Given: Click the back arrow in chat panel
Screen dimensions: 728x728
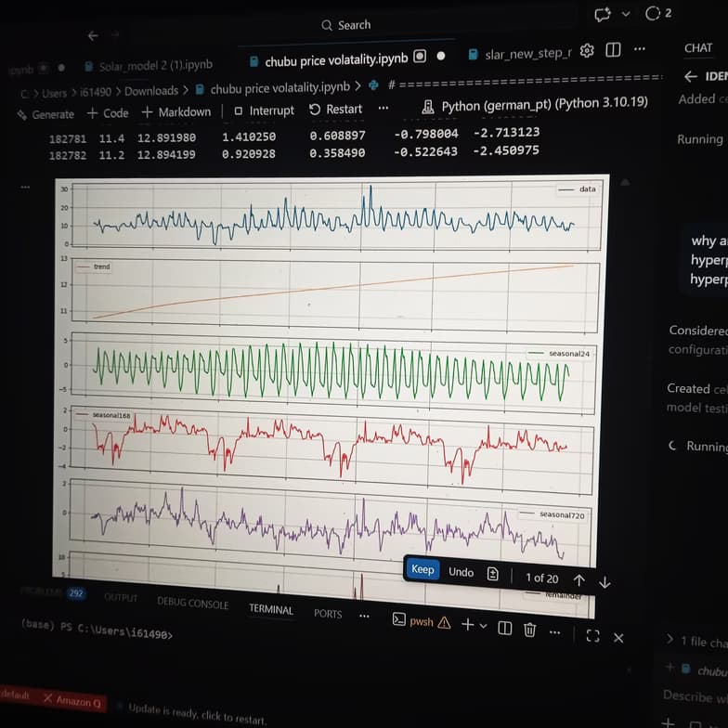Looking at the screenshot, I should pos(690,76).
